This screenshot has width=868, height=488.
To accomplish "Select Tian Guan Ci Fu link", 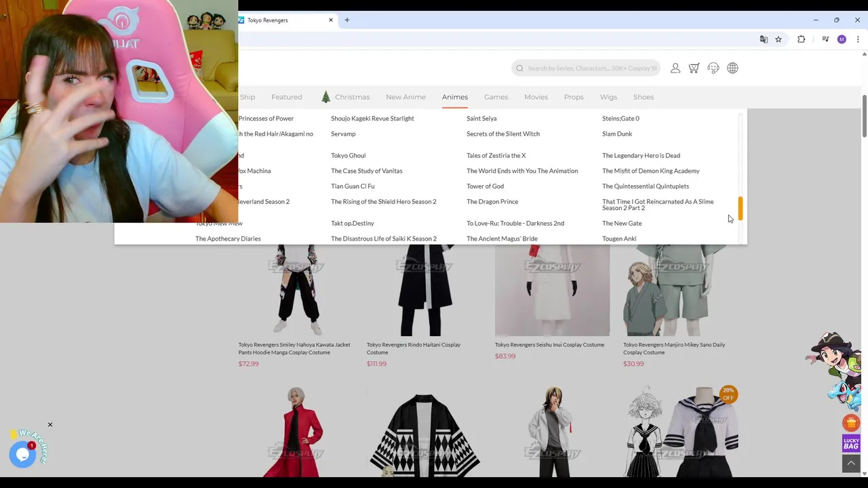I will (353, 186).
